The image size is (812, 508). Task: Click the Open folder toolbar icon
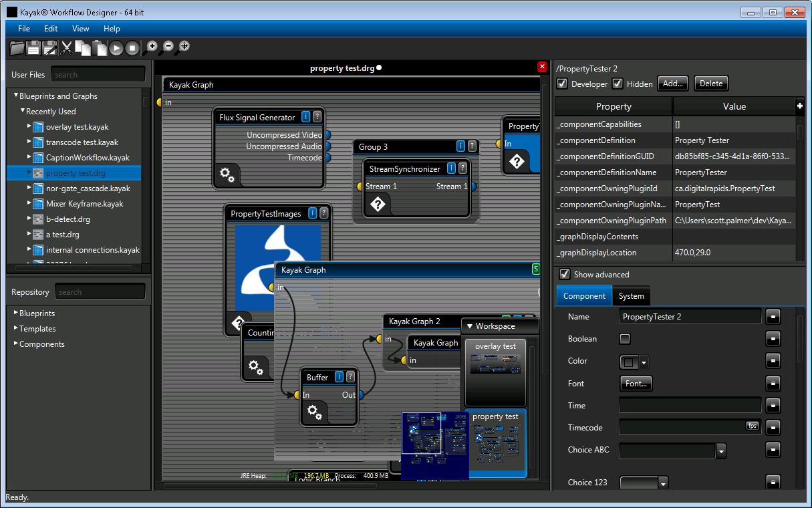(x=17, y=47)
